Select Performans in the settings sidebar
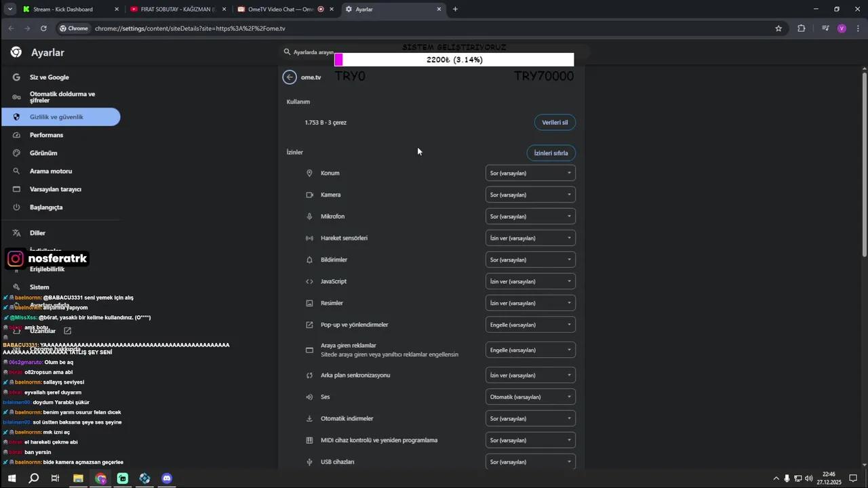The image size is (868, 488). 46,136
